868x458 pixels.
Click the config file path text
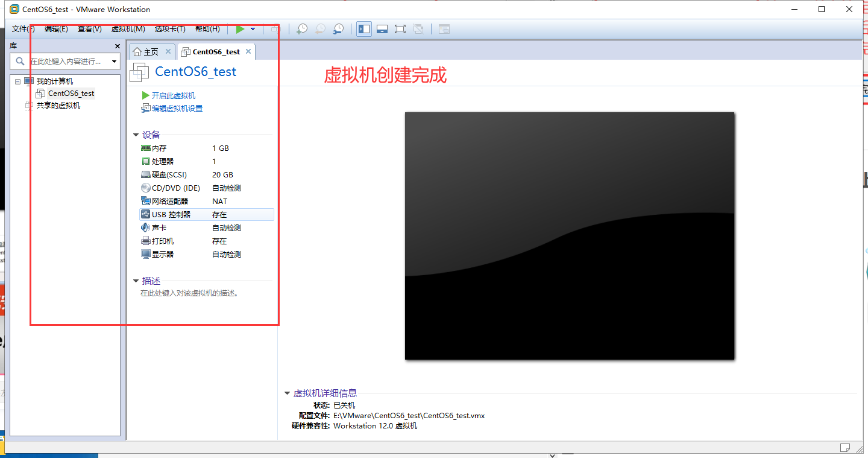pos(409,416)
